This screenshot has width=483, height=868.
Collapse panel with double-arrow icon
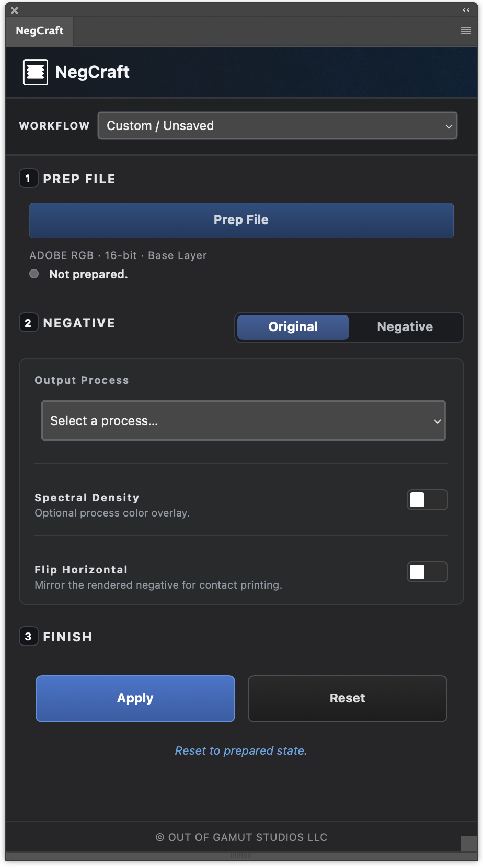466,10
